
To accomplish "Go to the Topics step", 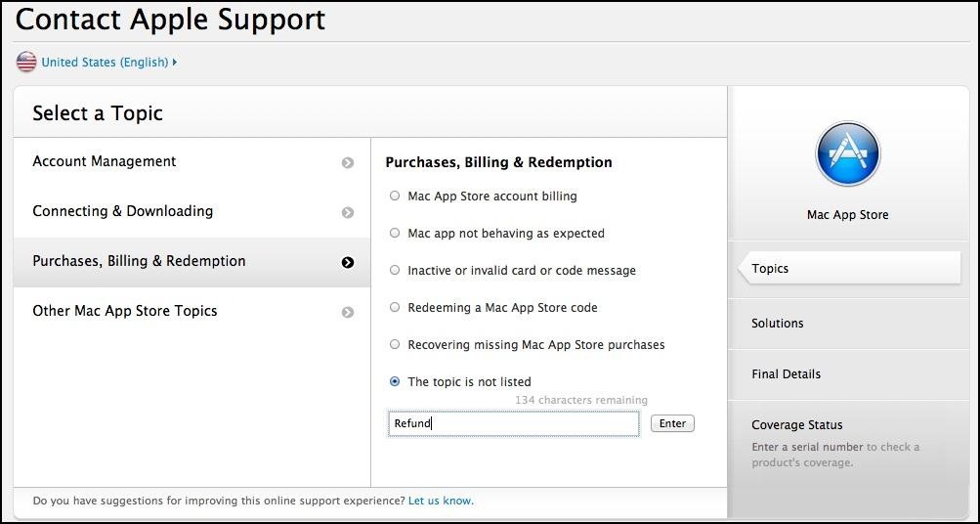I will pyautogui.click(x=849, y=268).
